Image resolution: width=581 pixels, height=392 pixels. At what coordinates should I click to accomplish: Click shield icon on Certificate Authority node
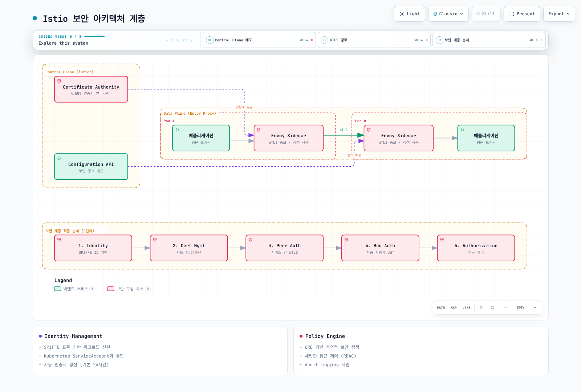(59, 81)
